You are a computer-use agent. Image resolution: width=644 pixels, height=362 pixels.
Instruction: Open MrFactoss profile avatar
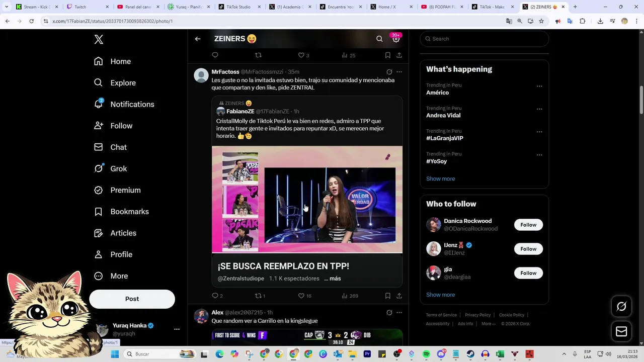201,75
